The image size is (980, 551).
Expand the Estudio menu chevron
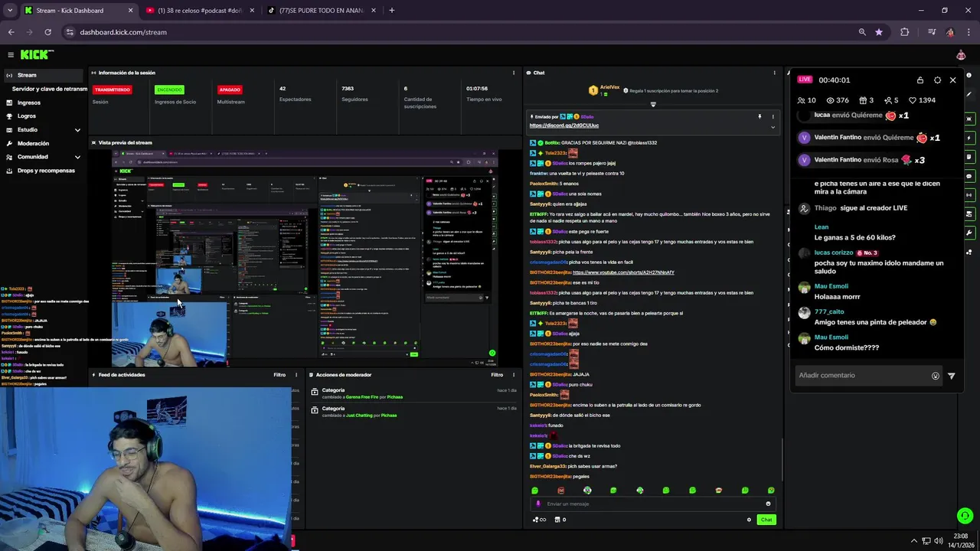(77, 130)
